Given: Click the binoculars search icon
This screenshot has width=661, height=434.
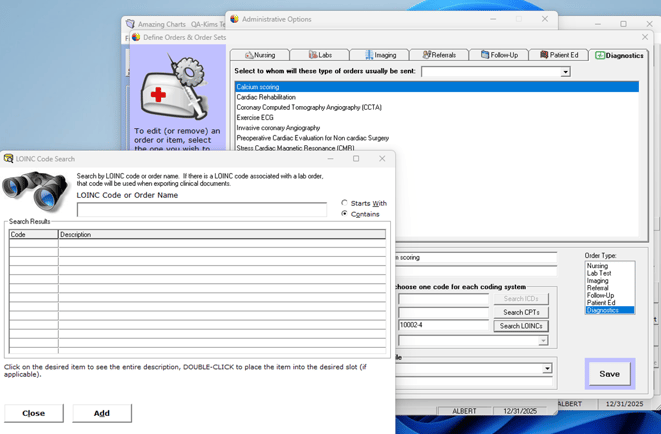Looking at the screenshot, I should [36, 191].
